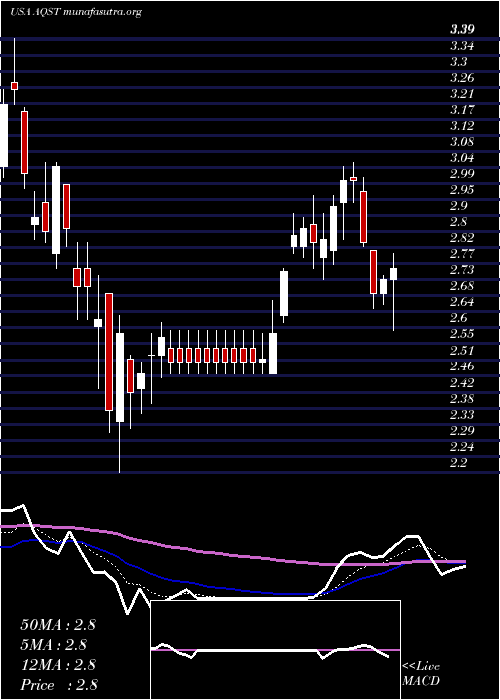500x700 pixels.
Task: Click the 2.2 bottom price label
Action: click(459, 463)
